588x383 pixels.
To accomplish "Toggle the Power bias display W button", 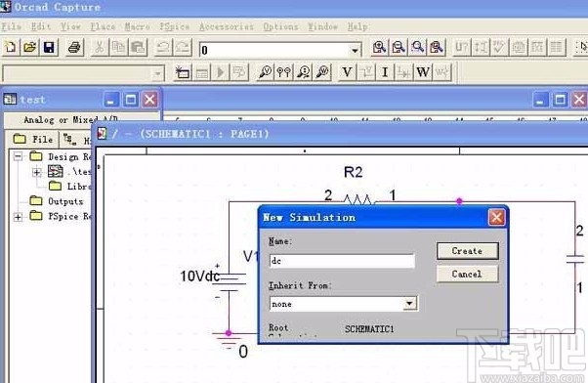I will click(423, 72).
